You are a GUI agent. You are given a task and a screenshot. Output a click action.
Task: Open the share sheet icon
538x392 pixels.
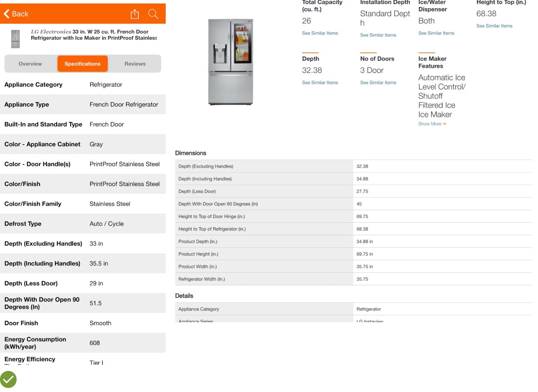tap(135, 14)
